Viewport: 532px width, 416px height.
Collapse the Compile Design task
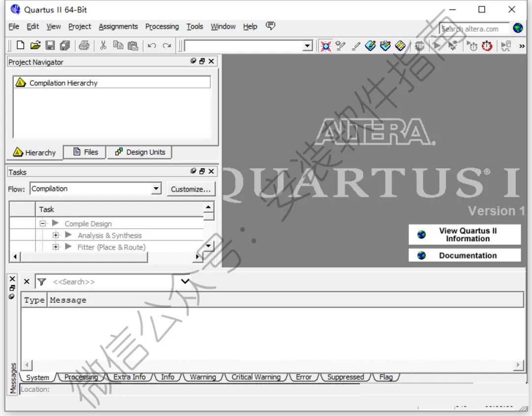tap(43, 224)
